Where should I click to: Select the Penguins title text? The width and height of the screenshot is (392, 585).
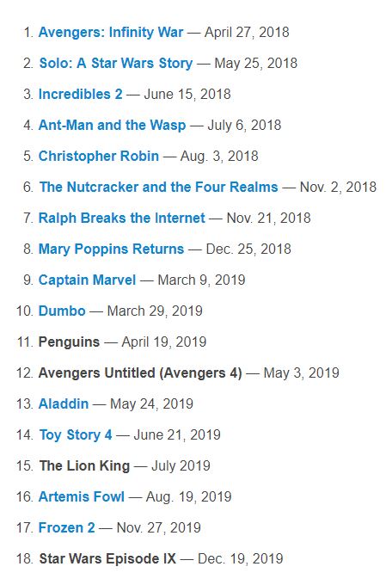click(x=69, y=342)
